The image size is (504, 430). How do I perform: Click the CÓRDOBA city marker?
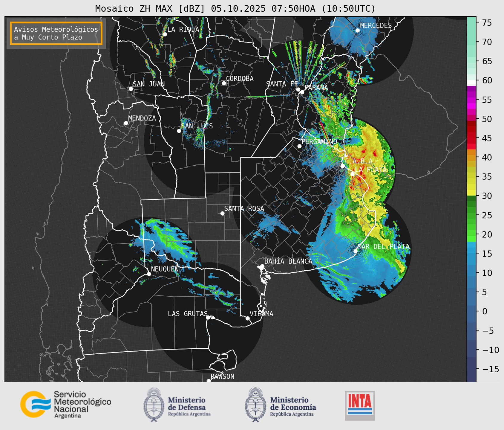click(x=224, y=83)
